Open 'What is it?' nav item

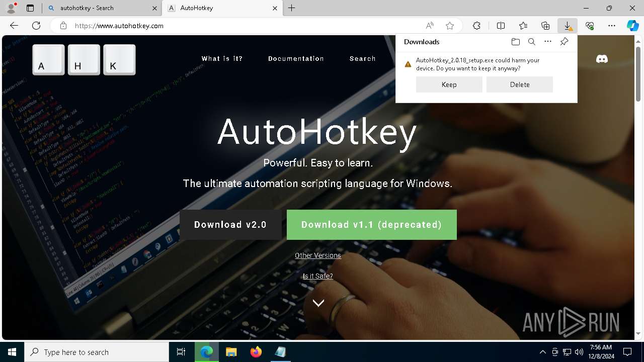222,59
